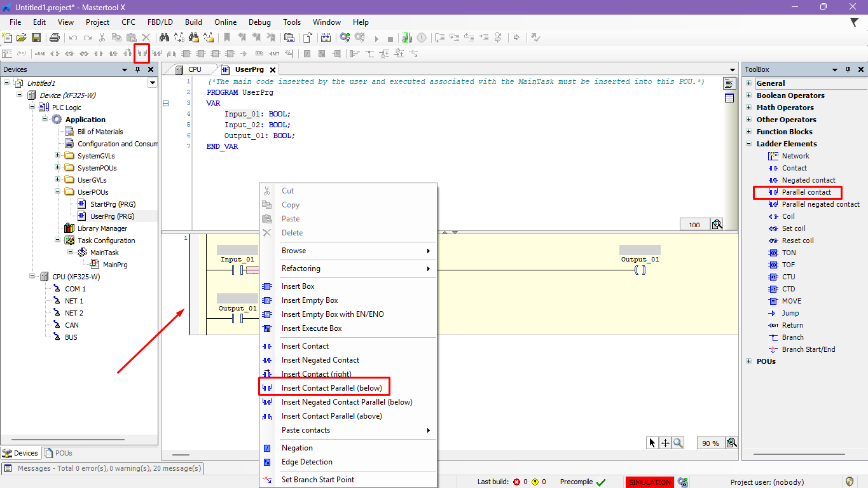Click the Find binoculars toolbar icon
868x488 pixels.
164,38
